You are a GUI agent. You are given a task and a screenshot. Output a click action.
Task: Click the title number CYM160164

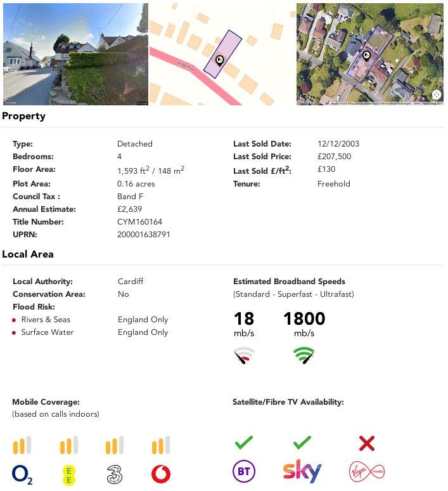[x=139, y=221]
